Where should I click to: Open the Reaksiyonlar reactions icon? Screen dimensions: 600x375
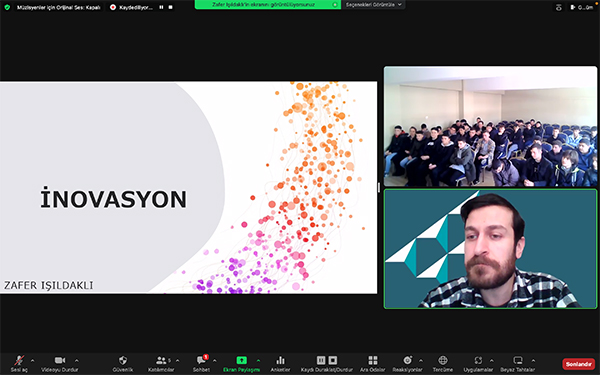(407, 364)
